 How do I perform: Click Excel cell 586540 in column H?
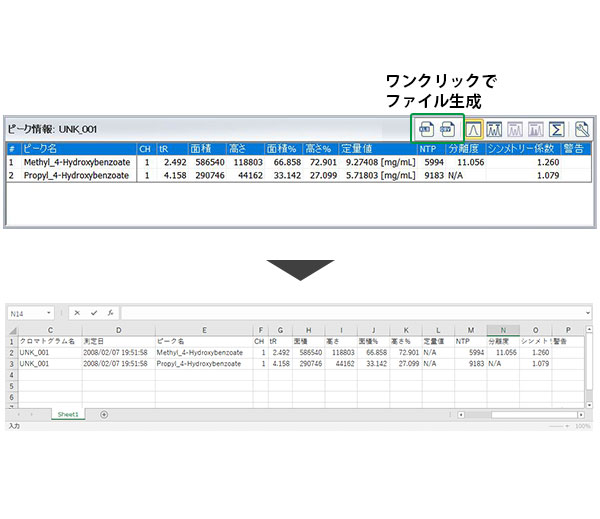coord(310,353)
